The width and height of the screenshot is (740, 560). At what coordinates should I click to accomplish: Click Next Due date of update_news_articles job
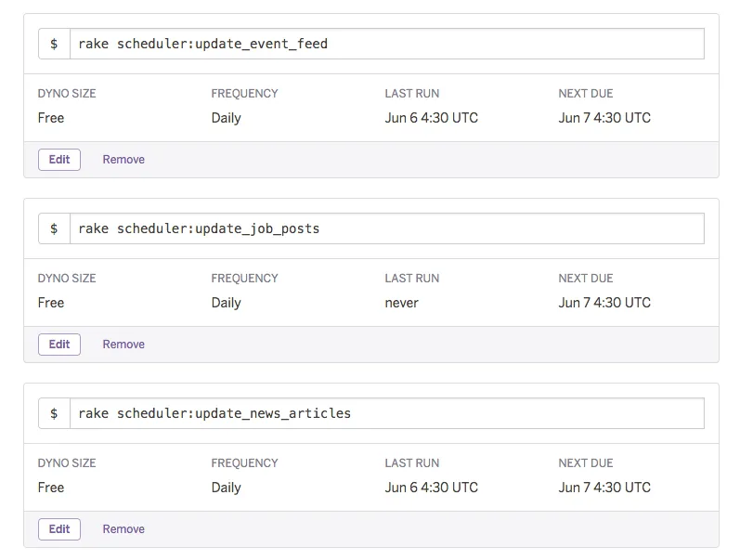(604, 488)
